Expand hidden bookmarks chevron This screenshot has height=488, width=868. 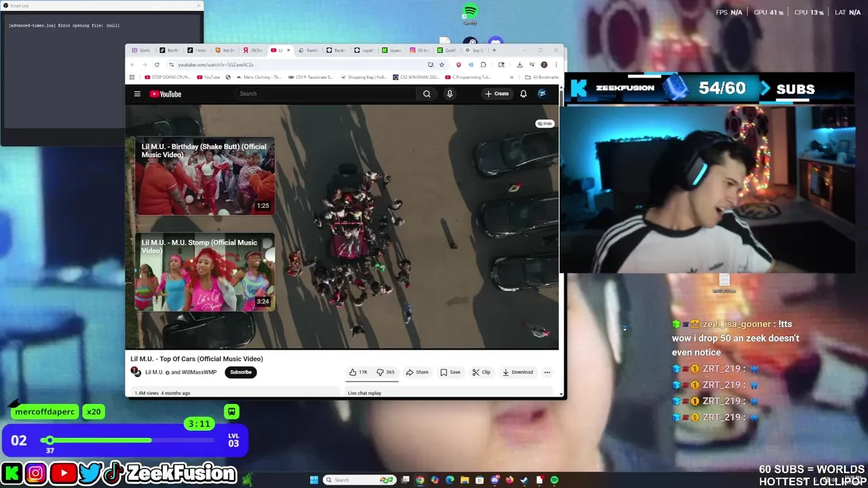pos(511,77)
